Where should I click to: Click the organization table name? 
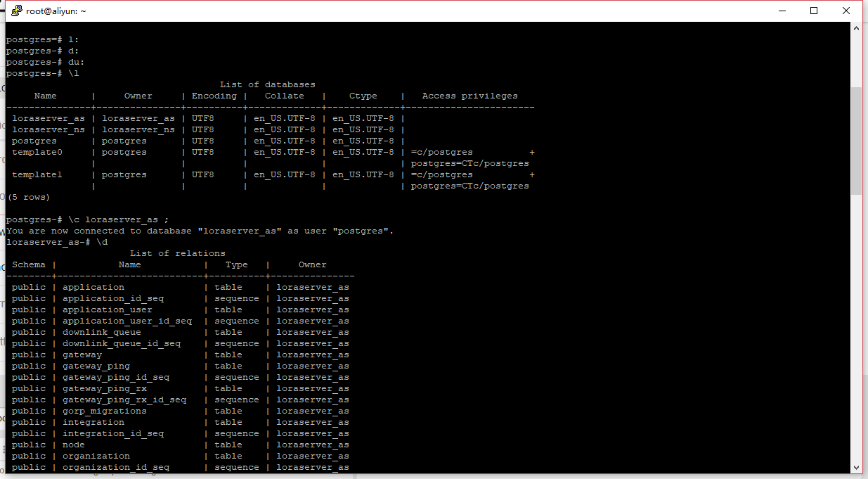pyautogui.click(x=96, y=455)
